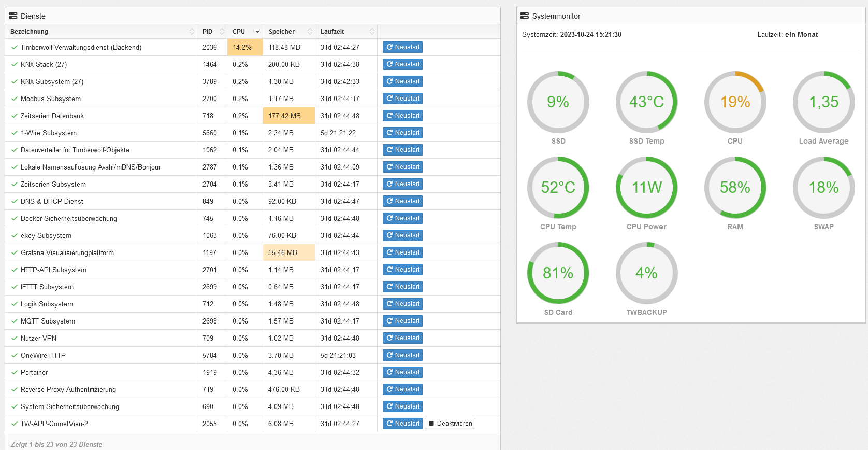Toggle CPU column sort order

click(245, 32)
